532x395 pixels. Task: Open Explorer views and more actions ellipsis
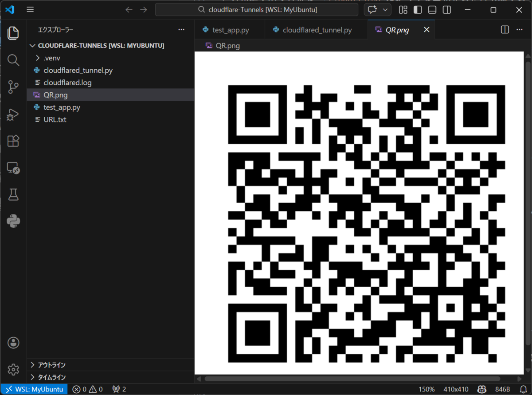coord(181,30)
